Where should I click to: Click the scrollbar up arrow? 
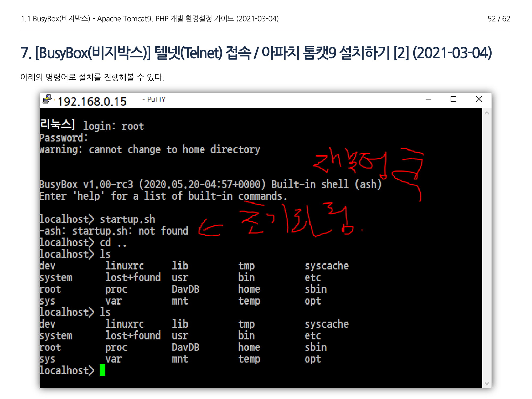[x=487, y=113]
